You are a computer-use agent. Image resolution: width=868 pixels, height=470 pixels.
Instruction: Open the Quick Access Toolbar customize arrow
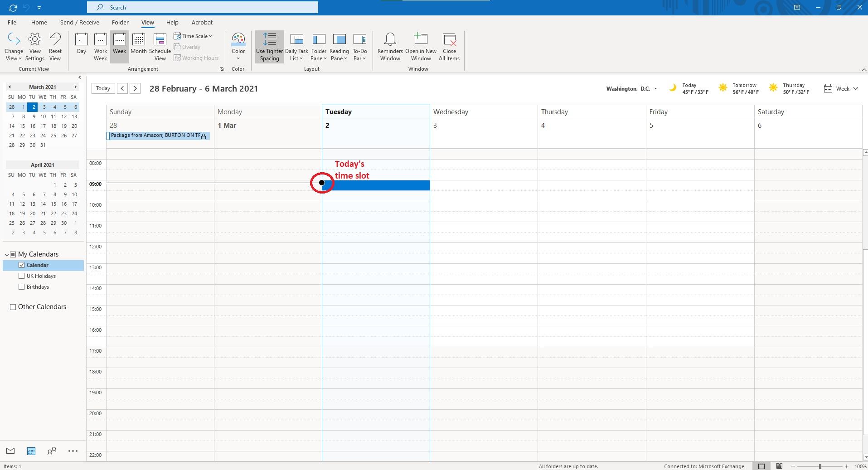coord(39,8)
